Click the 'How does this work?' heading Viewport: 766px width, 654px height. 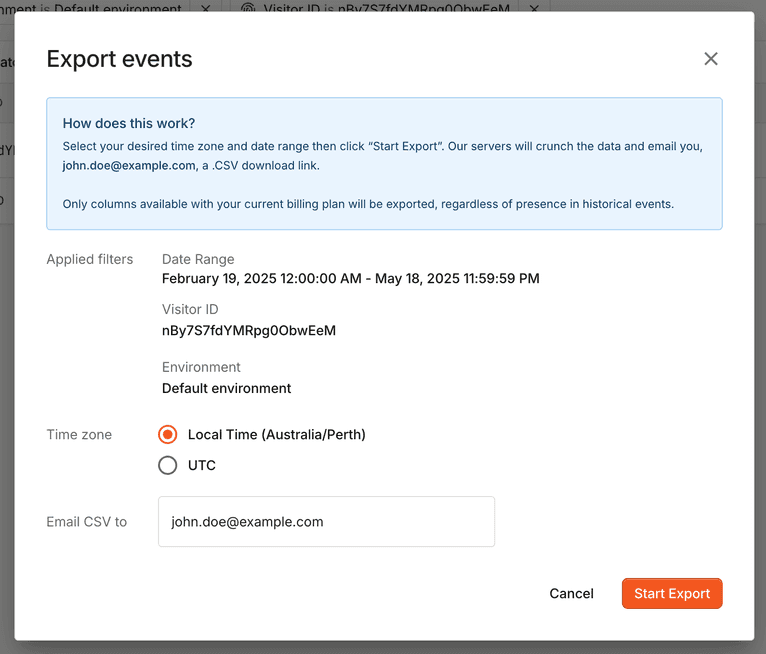[x=129, y=124]
